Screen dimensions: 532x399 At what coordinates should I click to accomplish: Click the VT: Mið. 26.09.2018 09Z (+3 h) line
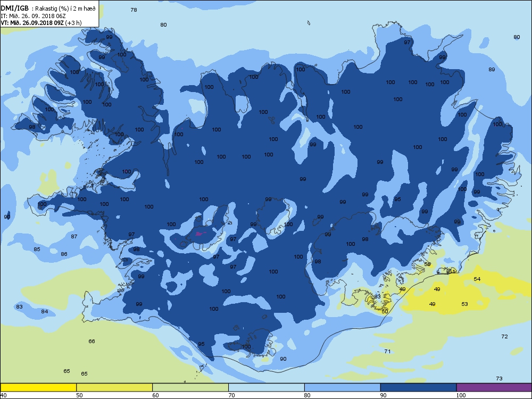pyautogui.click(x=41, y=23)
